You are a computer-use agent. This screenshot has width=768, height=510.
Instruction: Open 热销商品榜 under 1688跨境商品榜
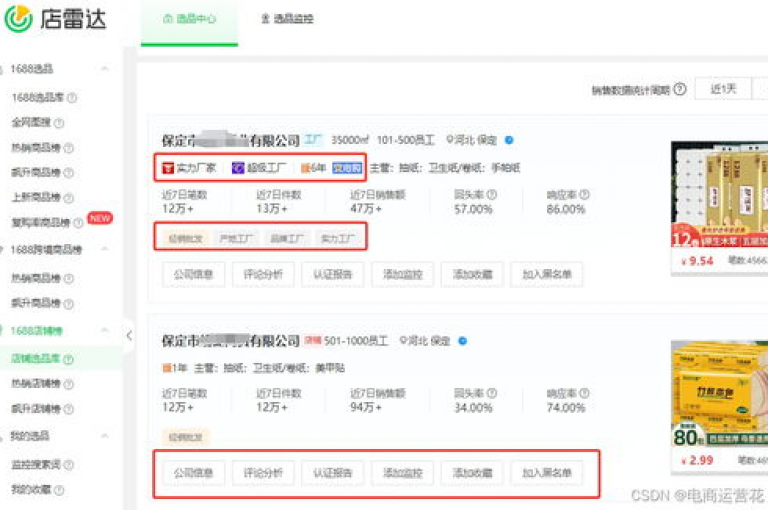36,278
